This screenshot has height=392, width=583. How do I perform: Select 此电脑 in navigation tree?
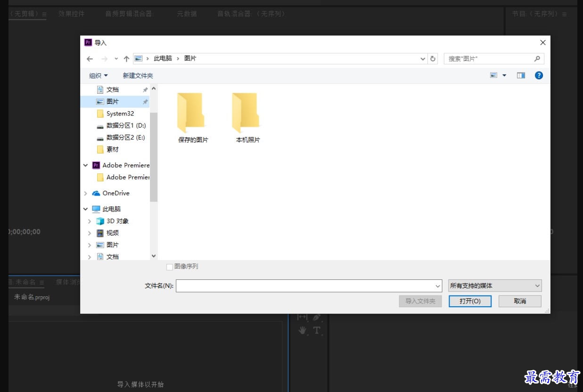(107, 209)
